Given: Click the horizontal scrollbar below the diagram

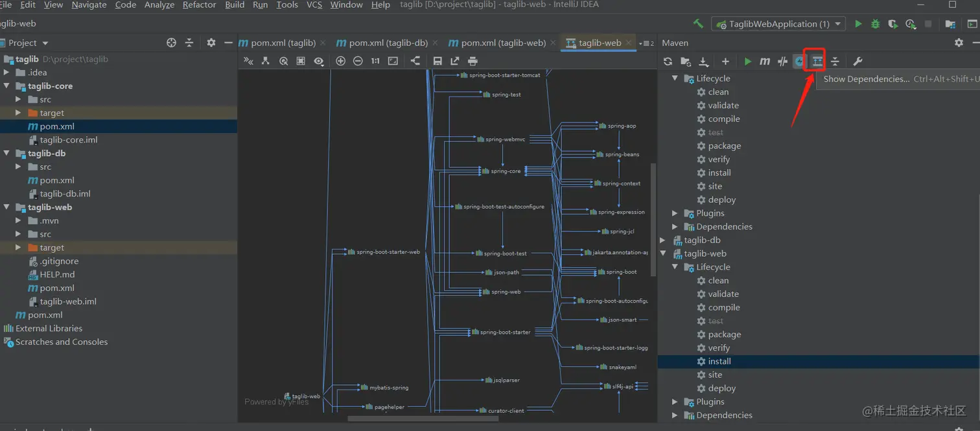Looking at the screenshot, I should tap(421, 418).
